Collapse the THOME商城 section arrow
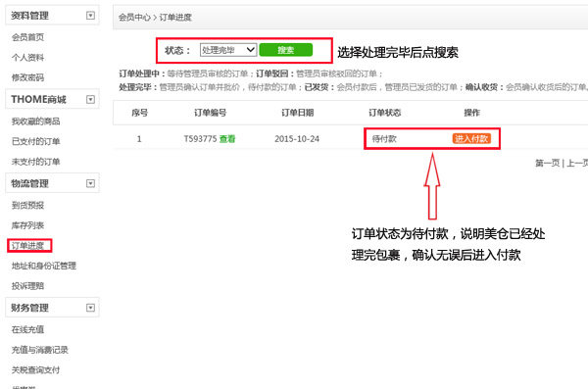588x389 pixels. (x=90, y=99)
